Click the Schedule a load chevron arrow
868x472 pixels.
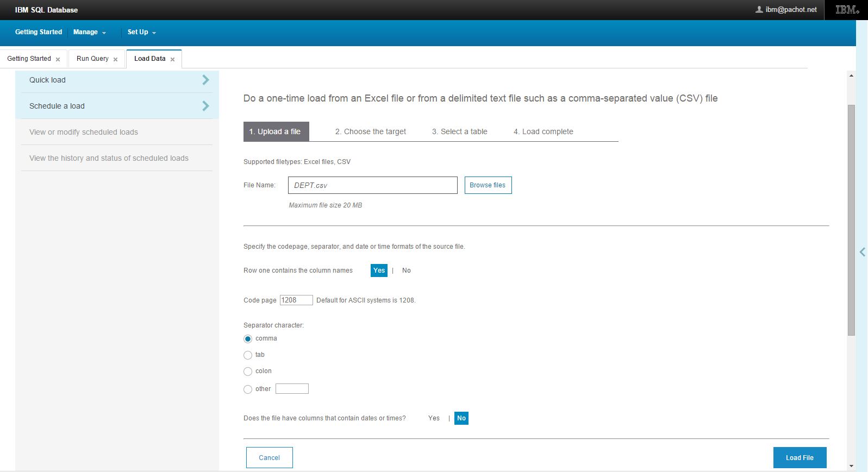click(205, 106)
